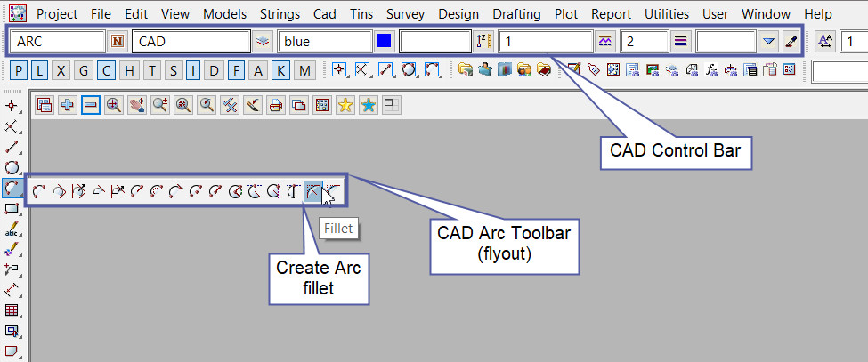Open the Project menu

click(x=57, y=14)
